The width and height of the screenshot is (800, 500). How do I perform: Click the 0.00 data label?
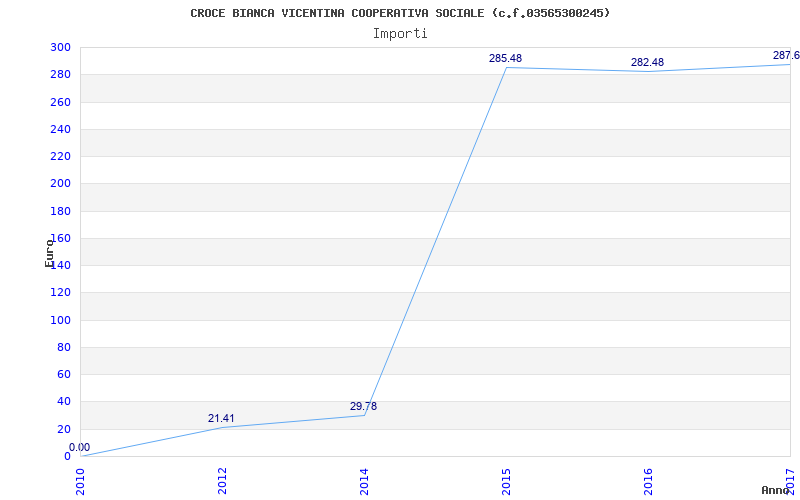tap(80, 447)
